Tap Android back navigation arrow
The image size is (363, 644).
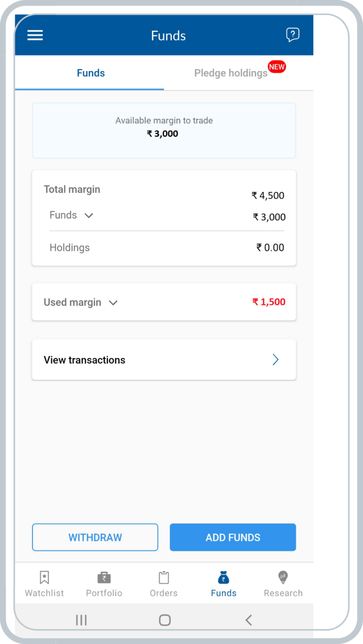(249, 620)
